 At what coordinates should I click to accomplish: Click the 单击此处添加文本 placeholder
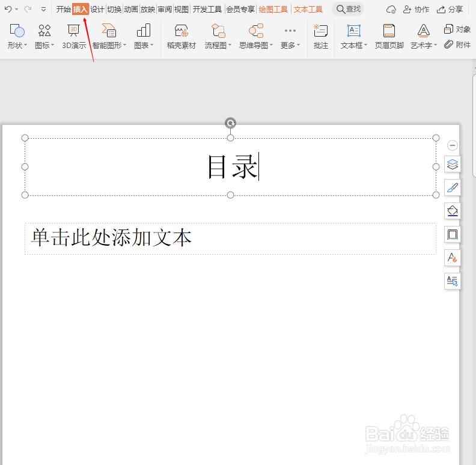click(x=111, y=237)
